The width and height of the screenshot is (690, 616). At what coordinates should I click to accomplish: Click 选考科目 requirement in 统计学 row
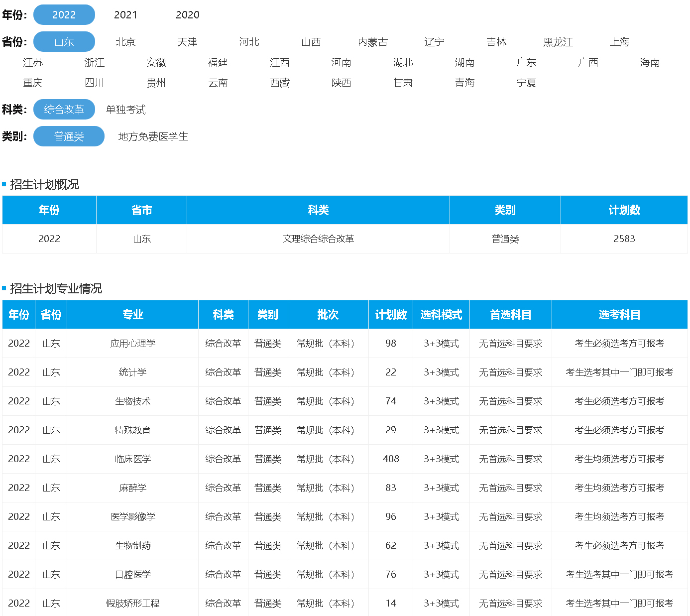tap(620, 372)
